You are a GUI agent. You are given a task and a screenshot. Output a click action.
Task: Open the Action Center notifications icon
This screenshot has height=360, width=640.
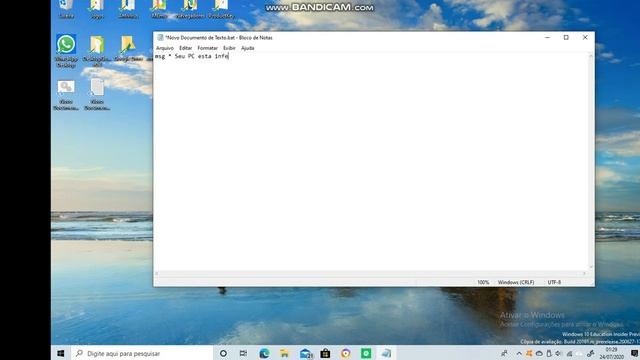coord(634,353)
